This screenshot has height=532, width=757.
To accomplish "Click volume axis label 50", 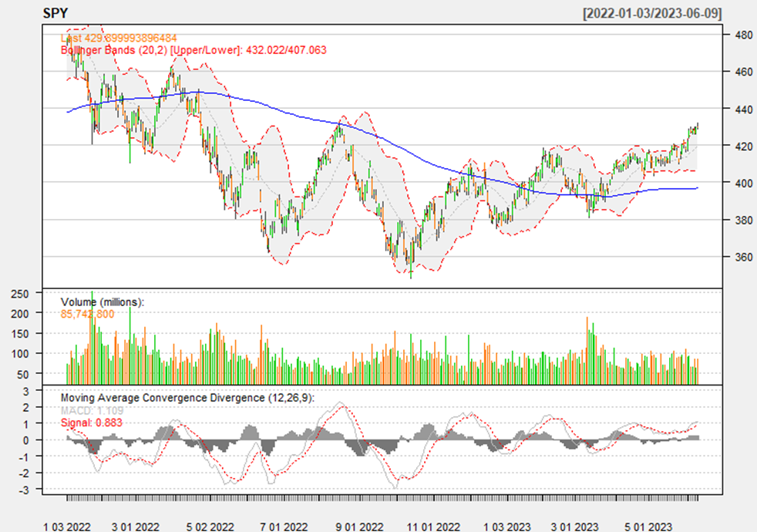I will pos(22,374).
